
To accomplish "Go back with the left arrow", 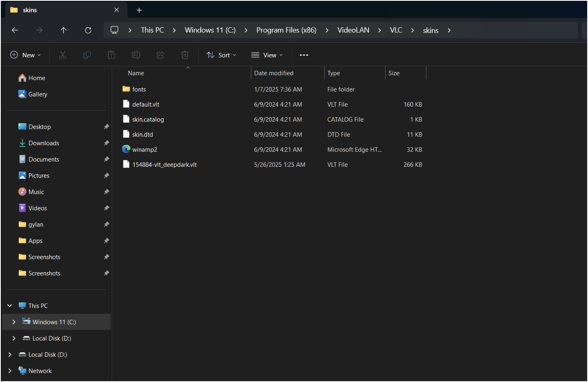I will [15, 30].
